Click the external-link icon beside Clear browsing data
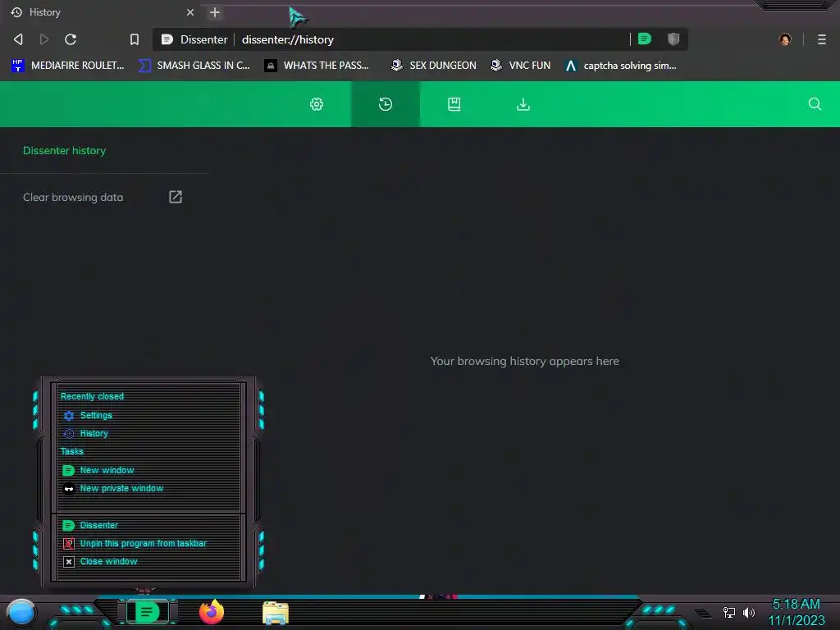The image size is (840, 630). point(176,197)
